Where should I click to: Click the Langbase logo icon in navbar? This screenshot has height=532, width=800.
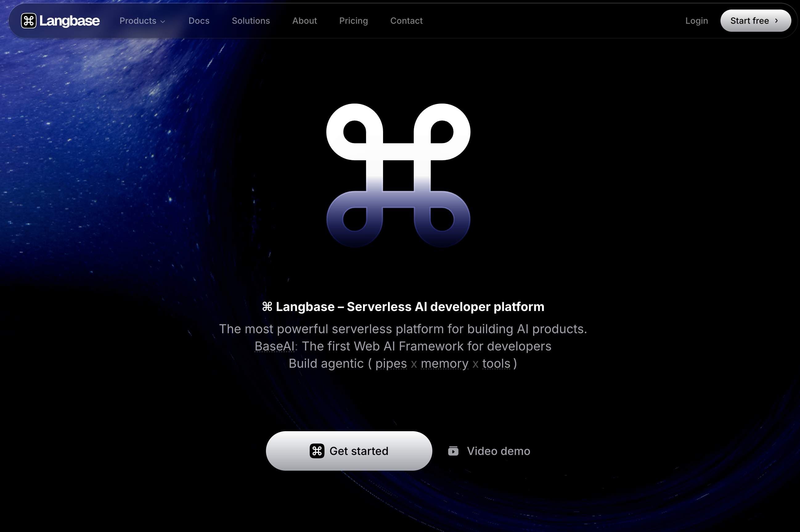pyautogui.click(x=28, y=21)
